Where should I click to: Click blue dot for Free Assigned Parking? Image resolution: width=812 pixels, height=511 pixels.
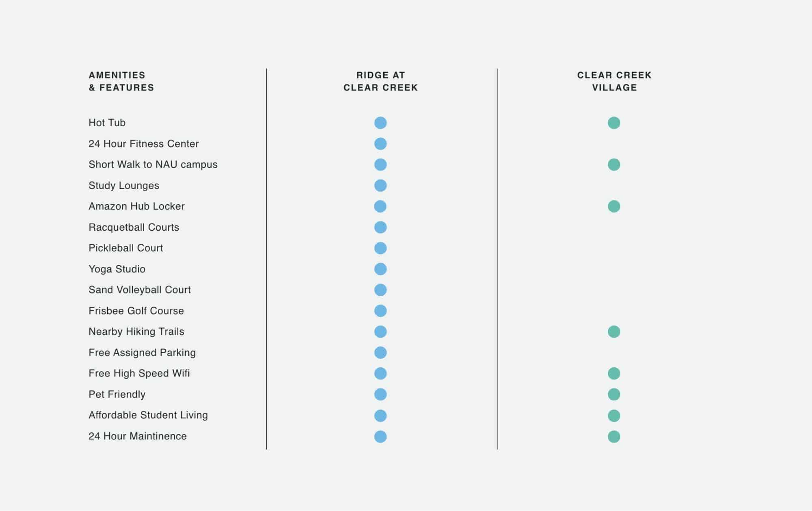380,353
